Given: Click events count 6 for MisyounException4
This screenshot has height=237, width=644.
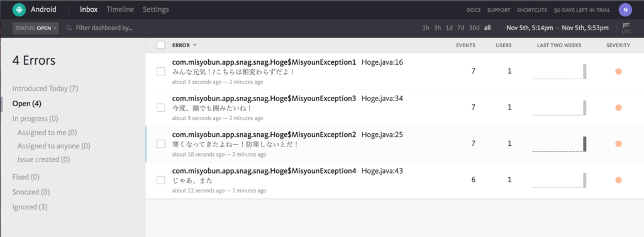Looking at the screenshot, I should 473,180.
